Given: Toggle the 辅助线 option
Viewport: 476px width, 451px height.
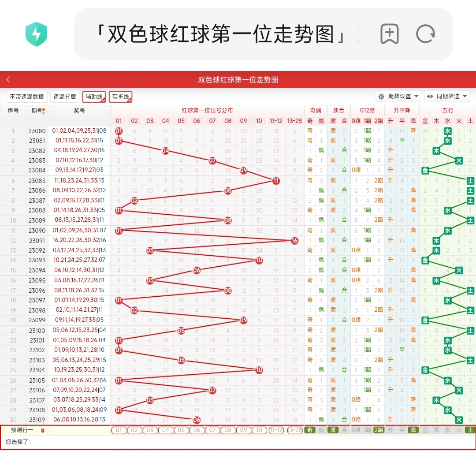Looking at the screenshot, I should click(94, 97).
